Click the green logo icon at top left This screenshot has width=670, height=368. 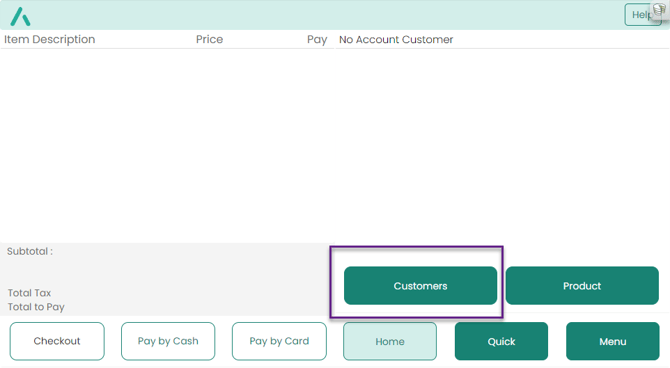20,17
